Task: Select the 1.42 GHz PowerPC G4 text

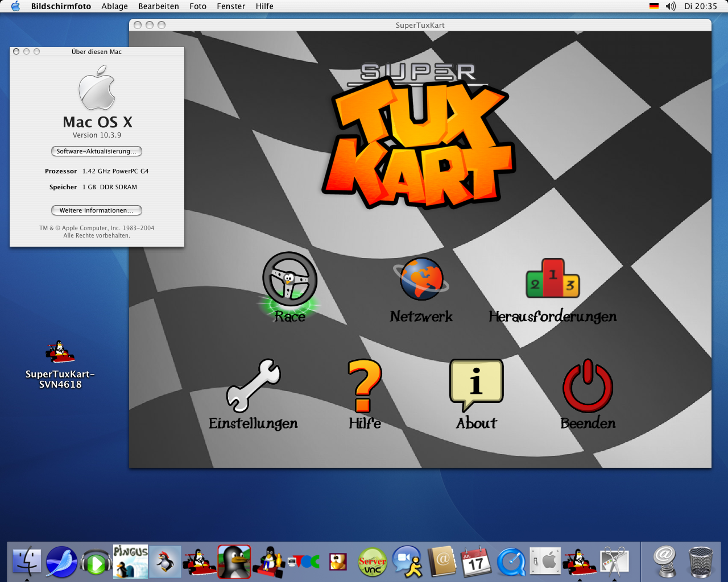Action: [x=115, y=171]
